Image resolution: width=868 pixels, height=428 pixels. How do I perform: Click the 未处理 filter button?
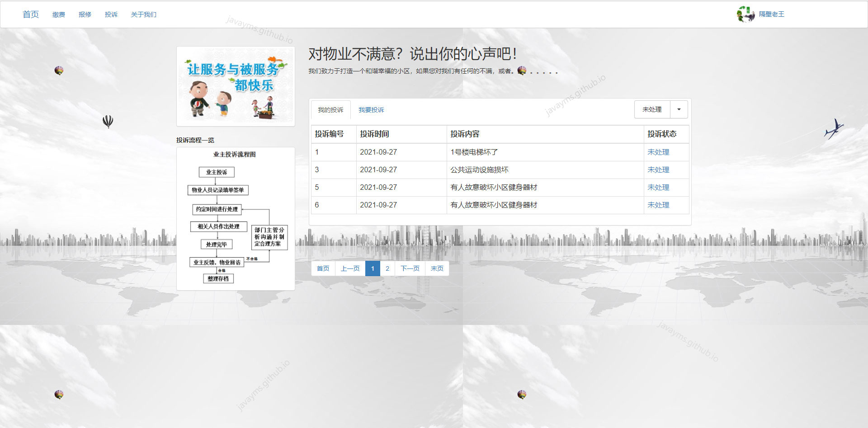(652, 109)
